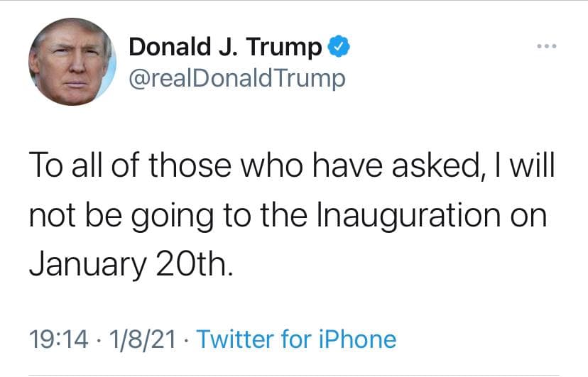Click the display name Donald J. Trump

[x=226, y=48]
